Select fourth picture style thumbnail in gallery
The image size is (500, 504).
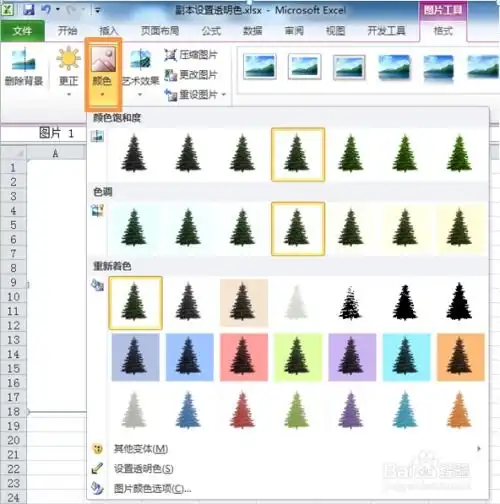click(x=394, y=67)
